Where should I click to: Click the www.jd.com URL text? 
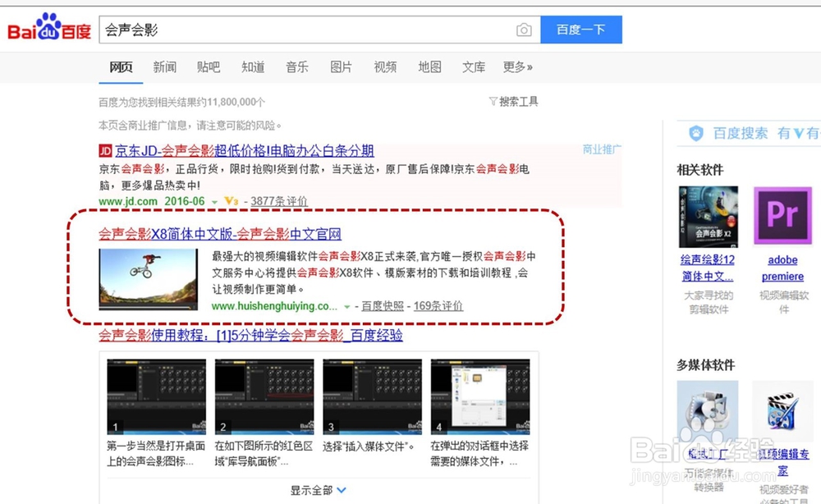(x=128, y=201)
